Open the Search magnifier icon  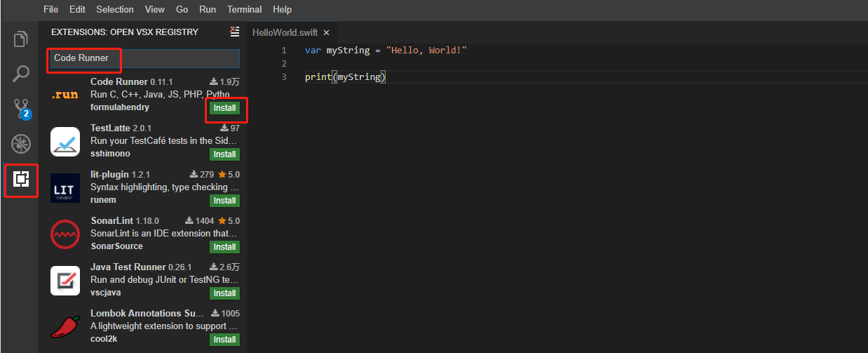(21, 73)
